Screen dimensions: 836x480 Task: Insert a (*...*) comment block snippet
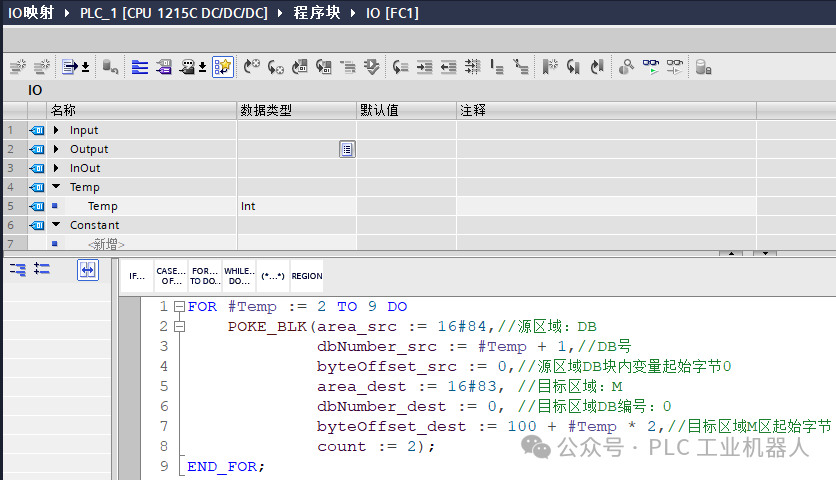point(273,276)
